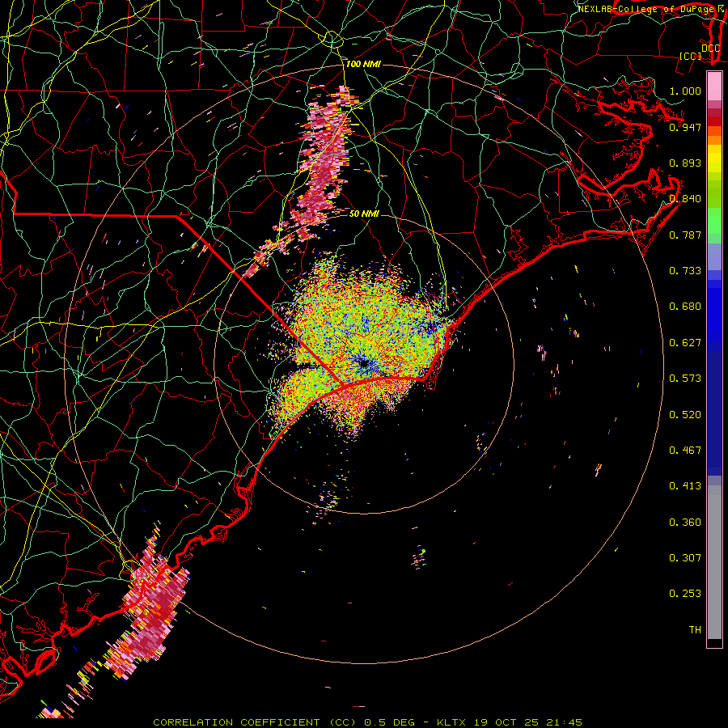The height and width of the screenshot is (728, 728).
Task: Select the 0.680 legend value
Action: (x=685, y=307)
